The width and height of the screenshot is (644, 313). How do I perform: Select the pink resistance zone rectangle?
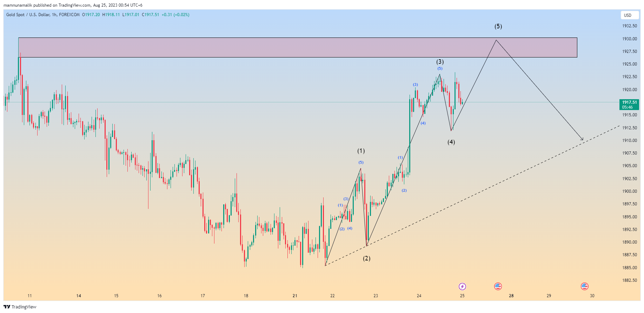click(x=298, y=47)
